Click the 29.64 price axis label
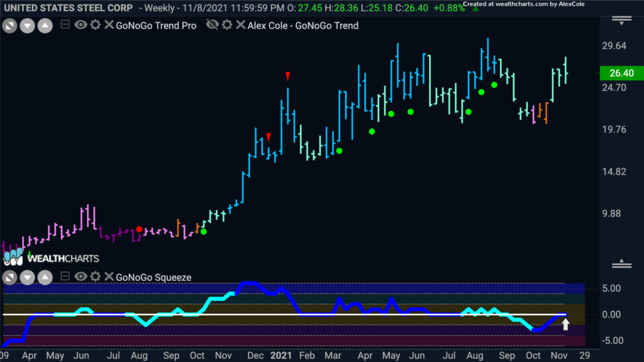Image resolution: width=644 pixels, height=362 pixels. click(x=614, y=46)
